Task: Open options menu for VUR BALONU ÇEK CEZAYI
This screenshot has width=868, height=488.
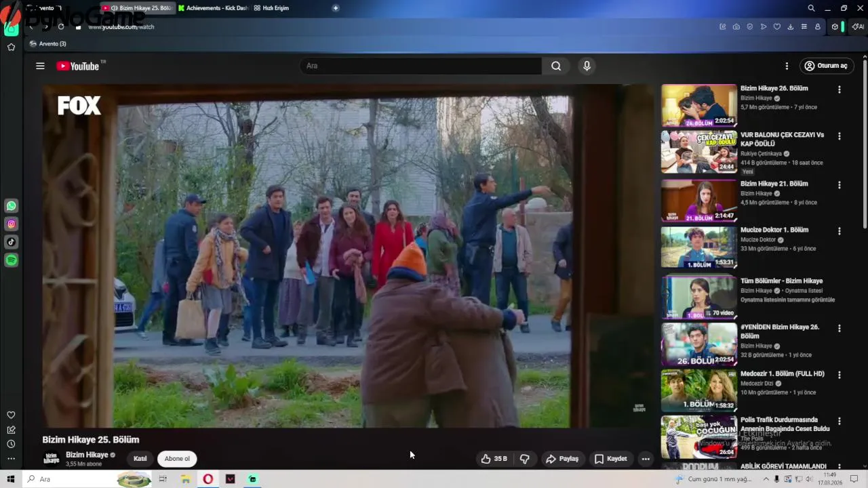Action: pos(840,136)
